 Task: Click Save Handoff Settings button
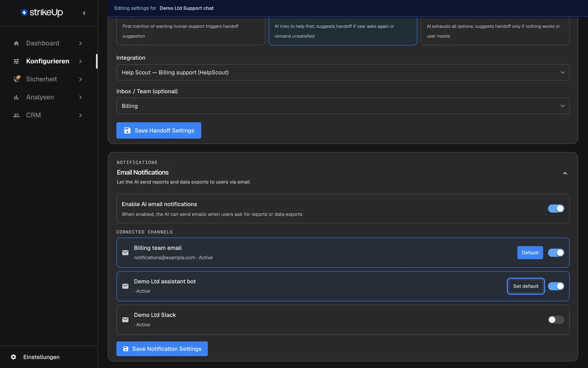pos(159,131)
